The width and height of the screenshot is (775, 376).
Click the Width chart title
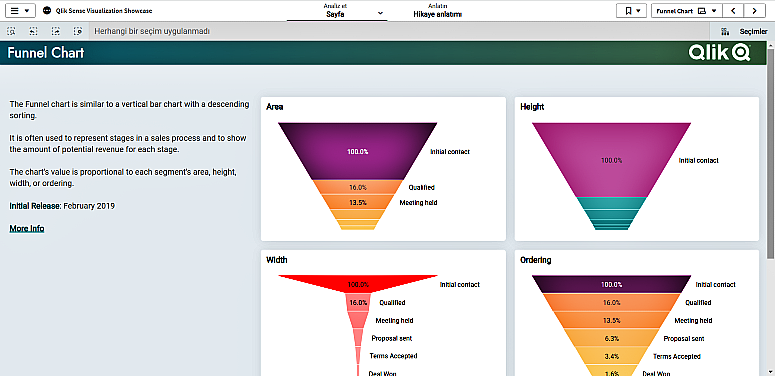tap(276, 259)
